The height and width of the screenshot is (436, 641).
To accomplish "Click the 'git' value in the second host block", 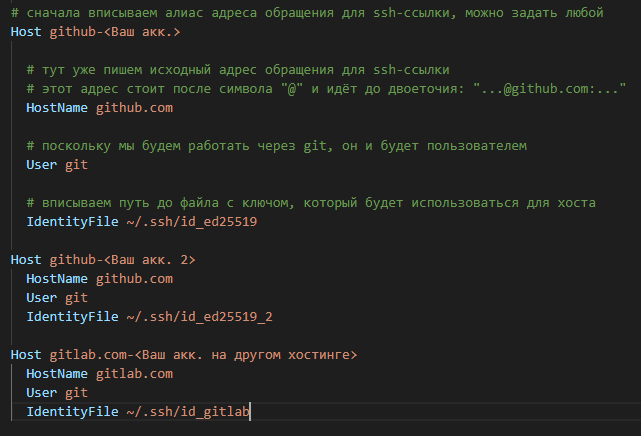I will (x=76, y=297).
